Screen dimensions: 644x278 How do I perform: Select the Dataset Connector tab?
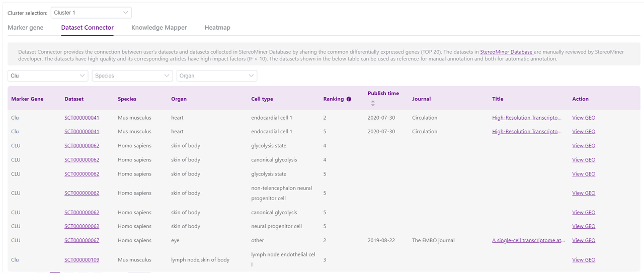pyautogui.click(x=88, y=28)
